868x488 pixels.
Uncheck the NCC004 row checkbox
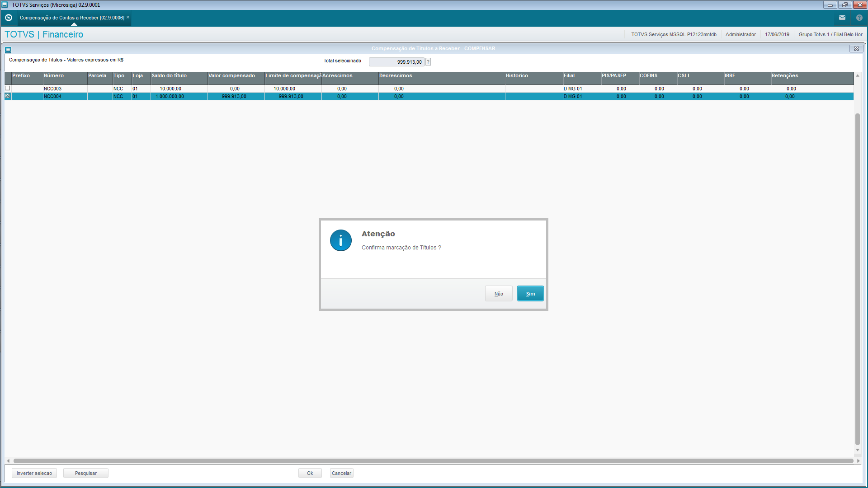(x=7, y=96)
